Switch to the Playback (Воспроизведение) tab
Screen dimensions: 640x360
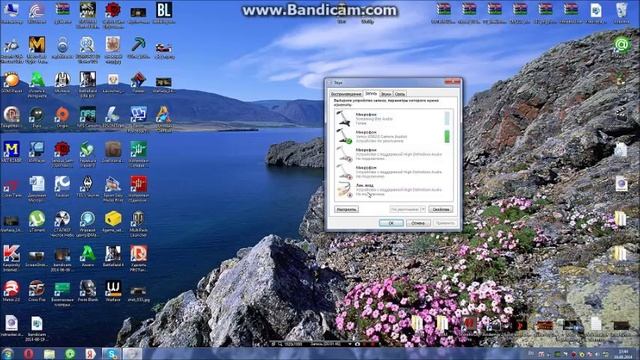tap(346, 94)
